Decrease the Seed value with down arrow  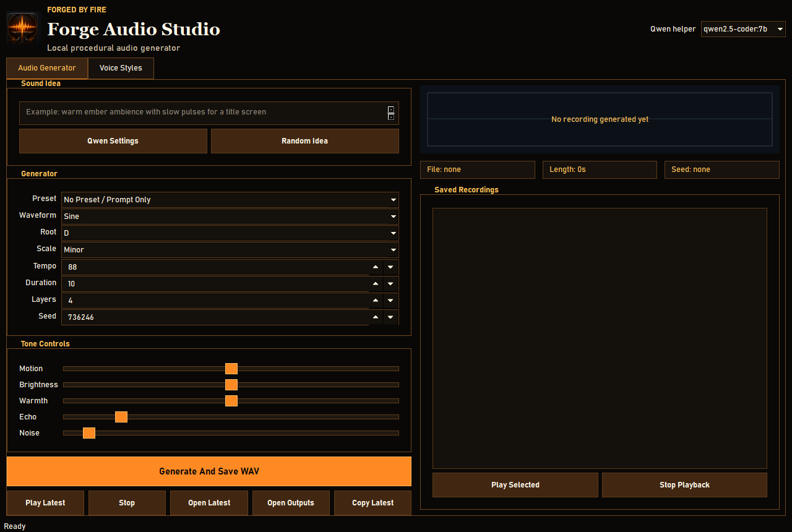(390, 317)
